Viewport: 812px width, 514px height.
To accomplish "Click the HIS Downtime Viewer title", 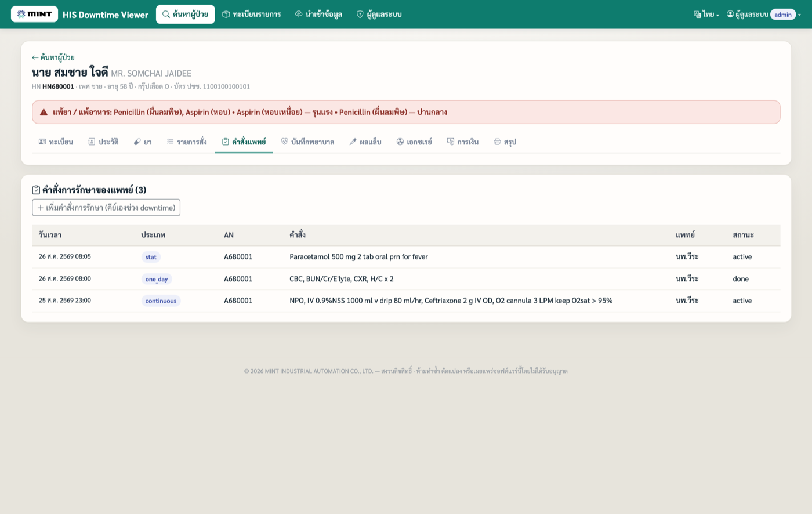I will [106, 15].
